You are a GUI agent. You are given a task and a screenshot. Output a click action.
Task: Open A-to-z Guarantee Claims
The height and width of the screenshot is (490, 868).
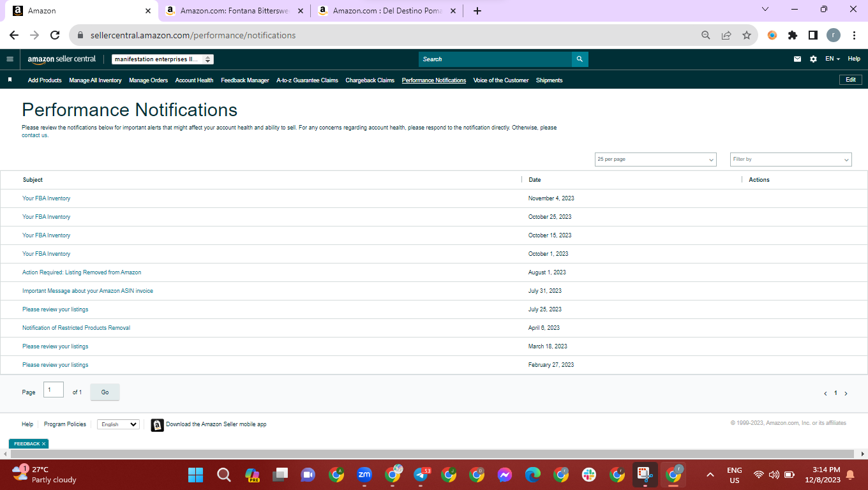pos(307,80)
